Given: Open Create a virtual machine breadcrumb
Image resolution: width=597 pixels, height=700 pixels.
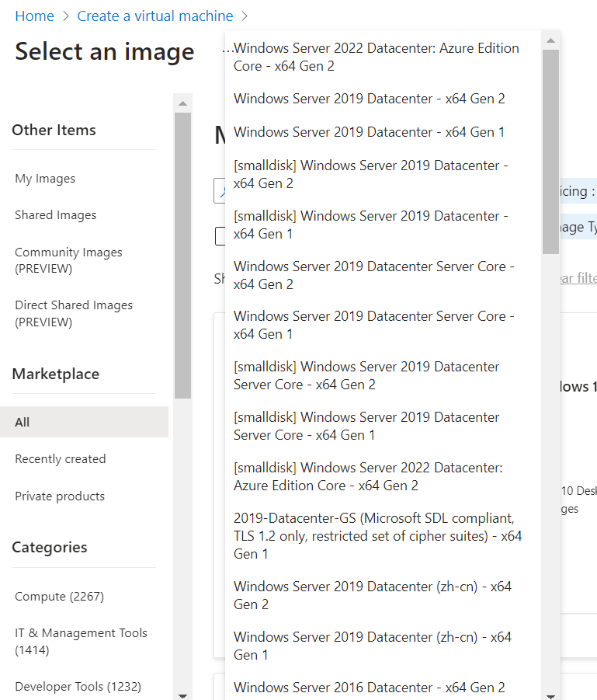Looking at the screenshot, I should tap(154, 16).
